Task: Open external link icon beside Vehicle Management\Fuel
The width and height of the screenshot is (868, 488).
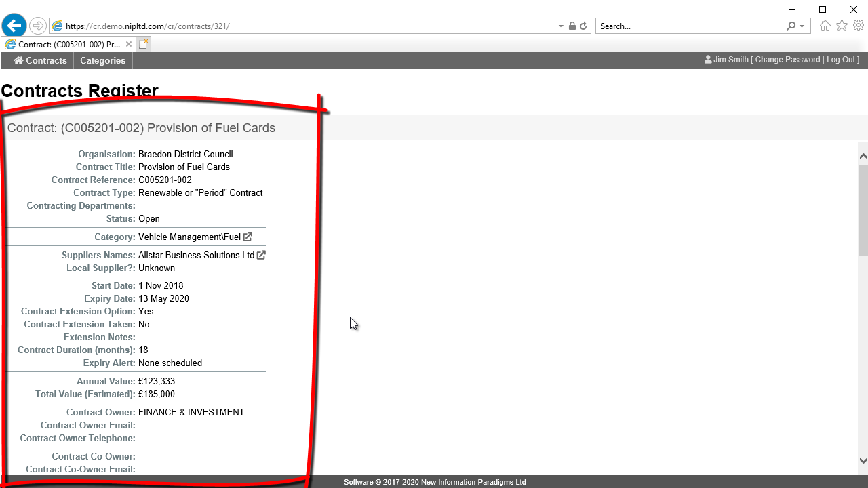Action: 248,237
